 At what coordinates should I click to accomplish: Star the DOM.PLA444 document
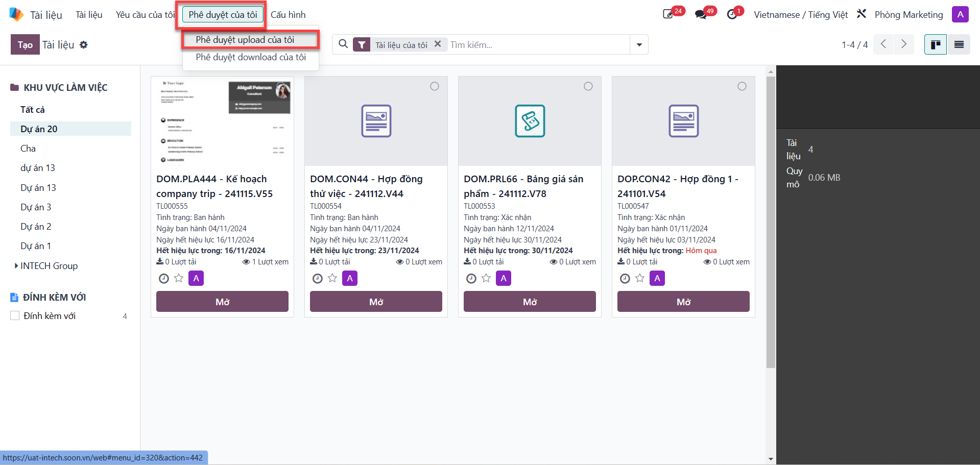click(x=179, y=278)
